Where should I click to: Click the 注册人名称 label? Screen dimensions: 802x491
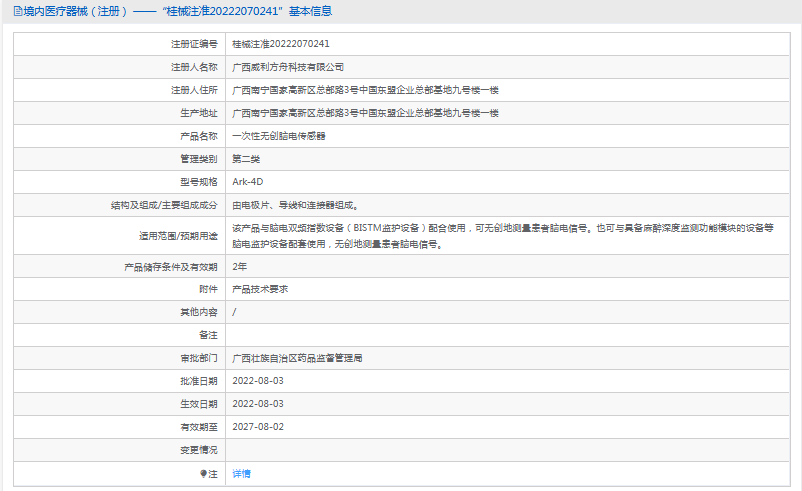(x=194, y=67)
